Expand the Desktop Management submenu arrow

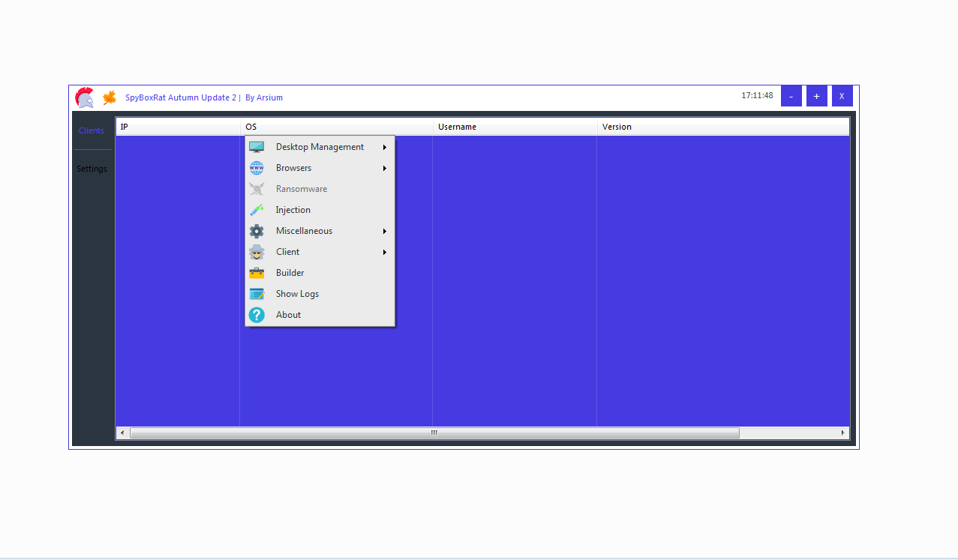point(385,147)
